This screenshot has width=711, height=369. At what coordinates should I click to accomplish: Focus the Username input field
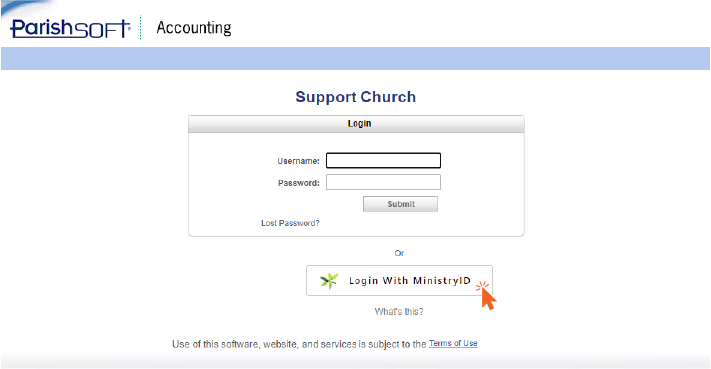(x=383, y=160)
